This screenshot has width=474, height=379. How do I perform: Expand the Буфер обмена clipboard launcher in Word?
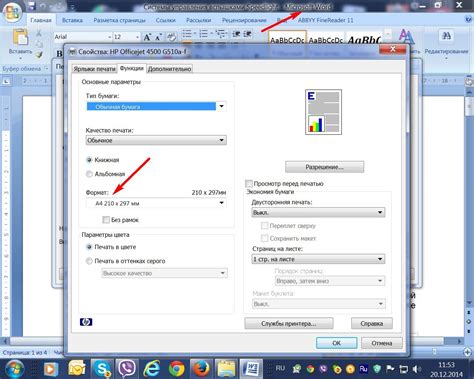click(47, 68)
